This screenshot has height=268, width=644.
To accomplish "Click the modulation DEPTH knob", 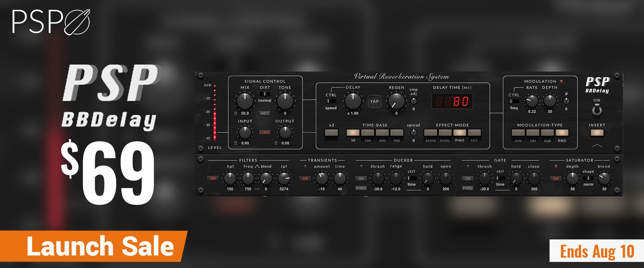I will pos(550,101).
